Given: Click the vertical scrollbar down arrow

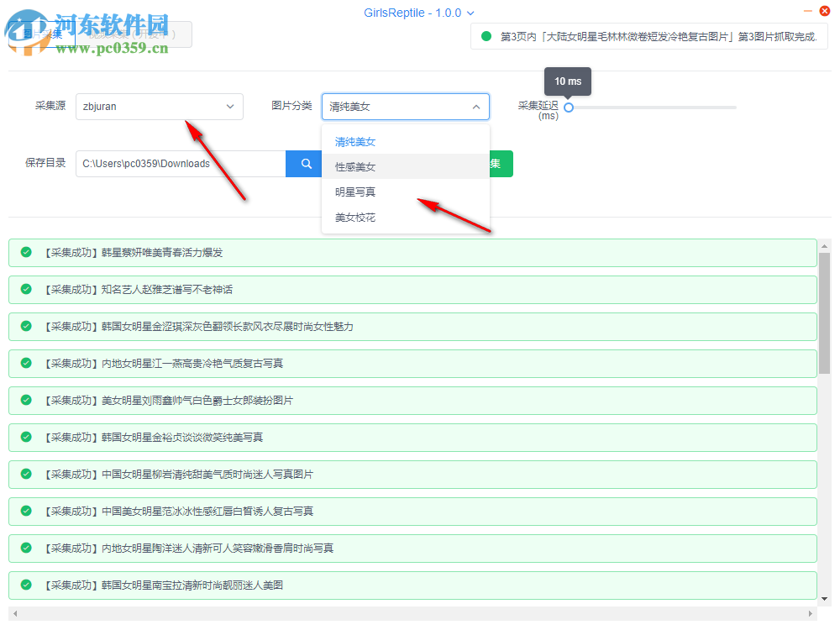Looking at the screenshot, I should tap(825, 600).
